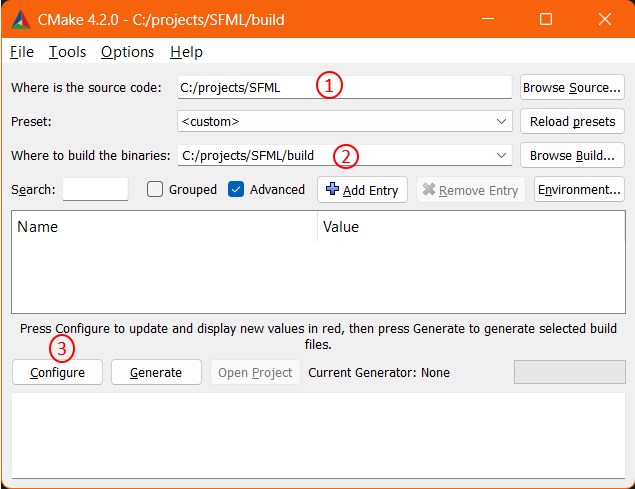Click the build path text C:/projects/SFML/build
This screenshot has height=489, width=635.
[248, 156]
